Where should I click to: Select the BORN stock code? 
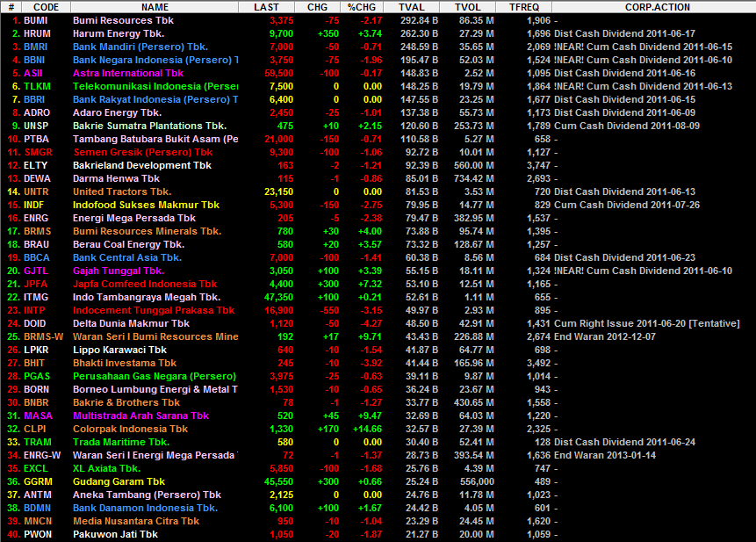36,390
